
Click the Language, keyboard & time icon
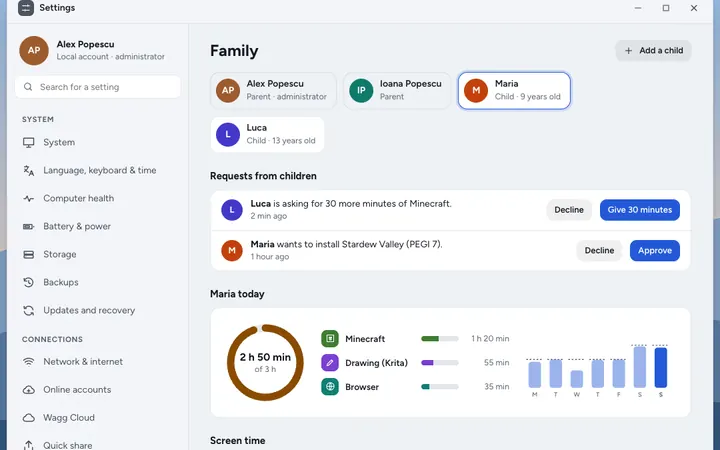(x=28, y=170)
